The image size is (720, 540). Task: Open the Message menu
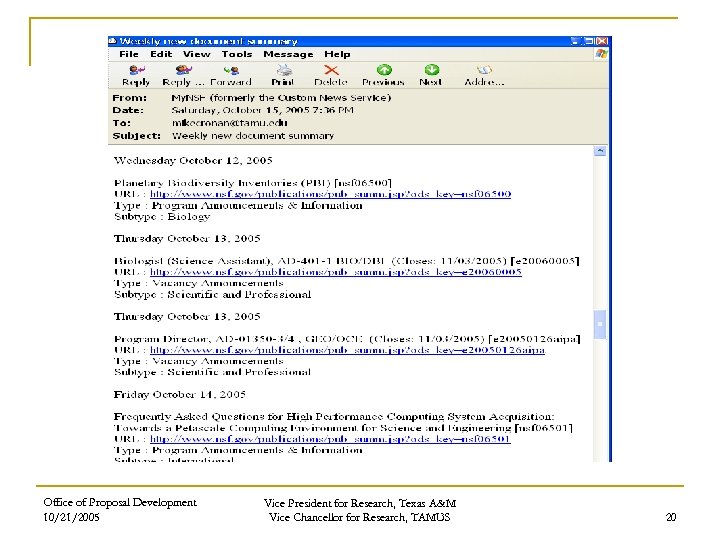(x=288, y=54)
